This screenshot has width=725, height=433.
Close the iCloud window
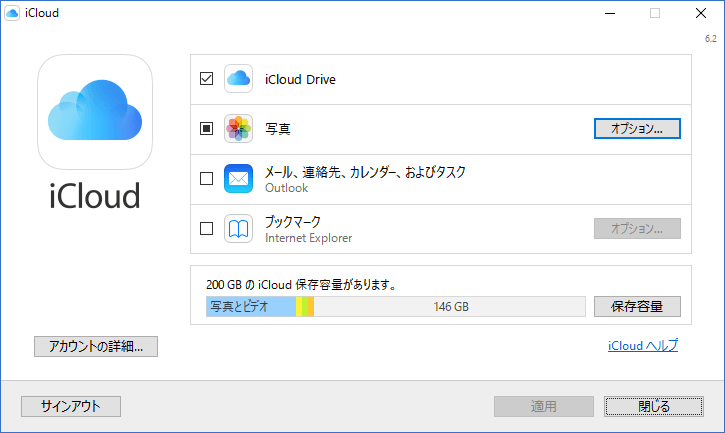[698, 13]
